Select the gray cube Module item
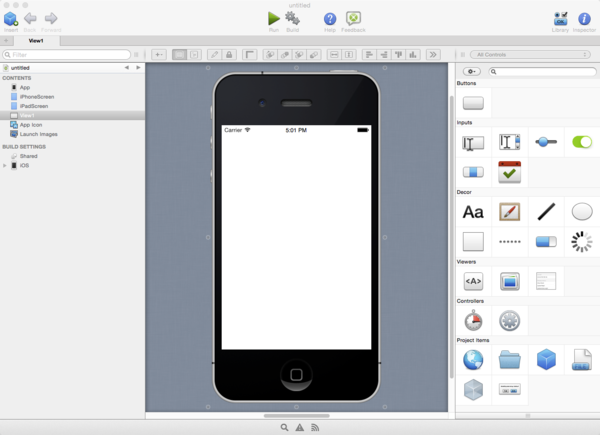Image resolution: width=600 pixels, height=435 pixels. pos(473,390)
